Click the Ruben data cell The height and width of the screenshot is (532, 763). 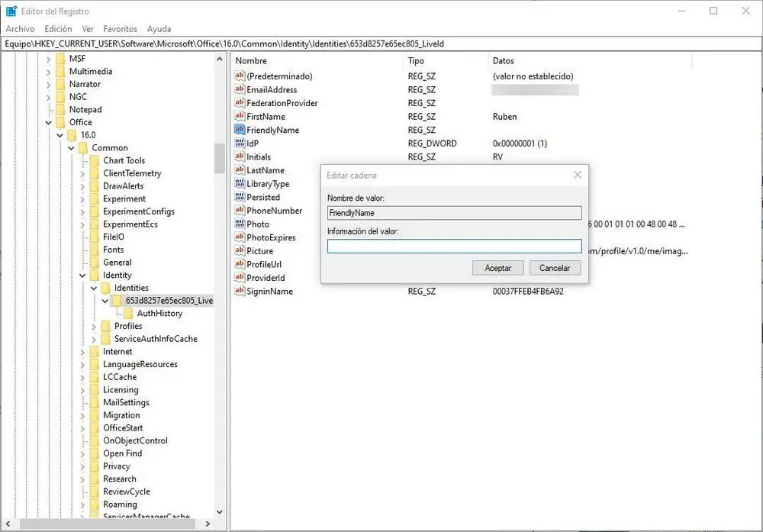point(504,116)
